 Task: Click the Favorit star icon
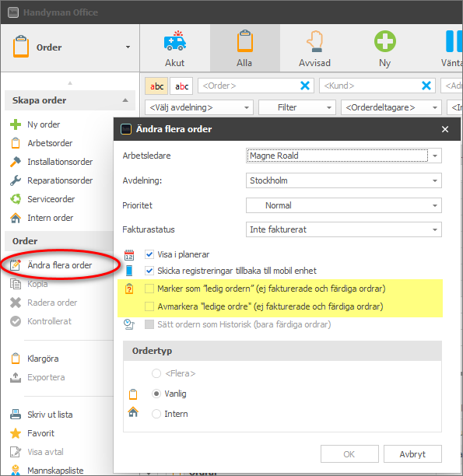[16, 433]
